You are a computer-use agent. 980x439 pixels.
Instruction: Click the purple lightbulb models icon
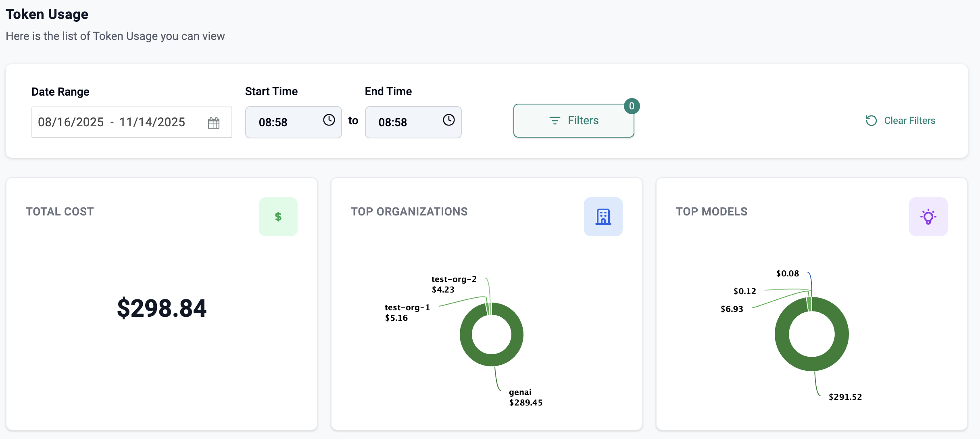pyautogui.click(x=928, y=217)
